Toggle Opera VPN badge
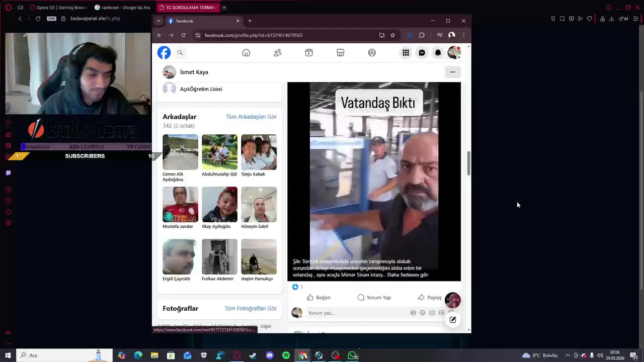The image size is (644, 362). [51, 19]
